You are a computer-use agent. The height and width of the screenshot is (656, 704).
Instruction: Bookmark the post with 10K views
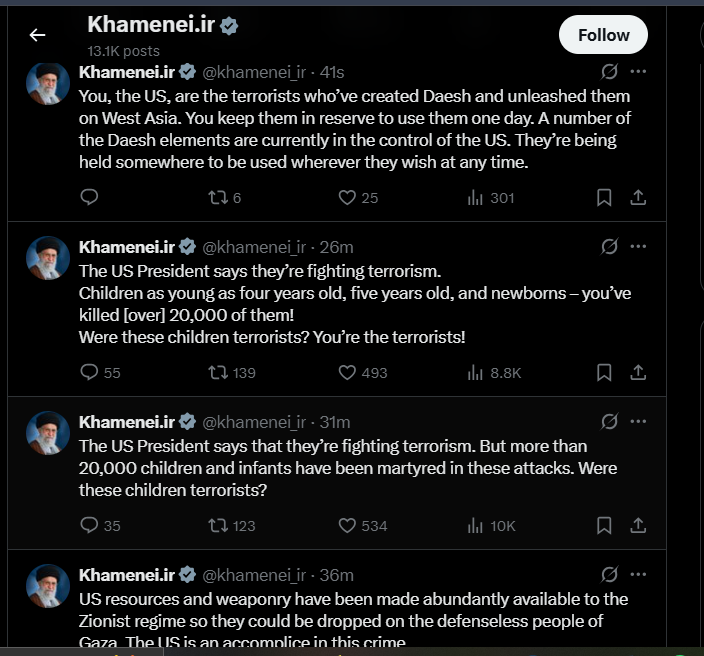604,525
